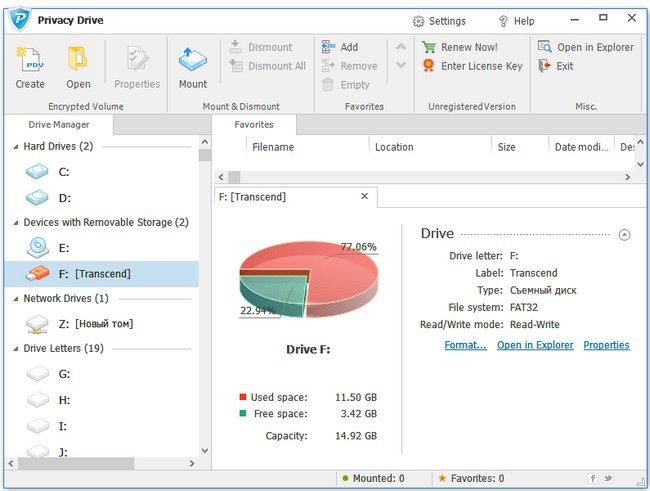Click favorites list scroll left arrow
Screen dimensions: 650x491
tap(221, 177)
